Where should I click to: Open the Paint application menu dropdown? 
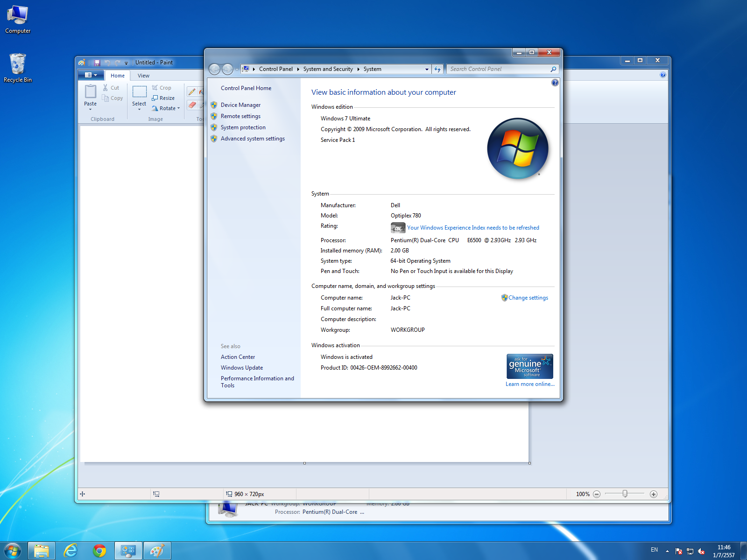click(91, 75)
